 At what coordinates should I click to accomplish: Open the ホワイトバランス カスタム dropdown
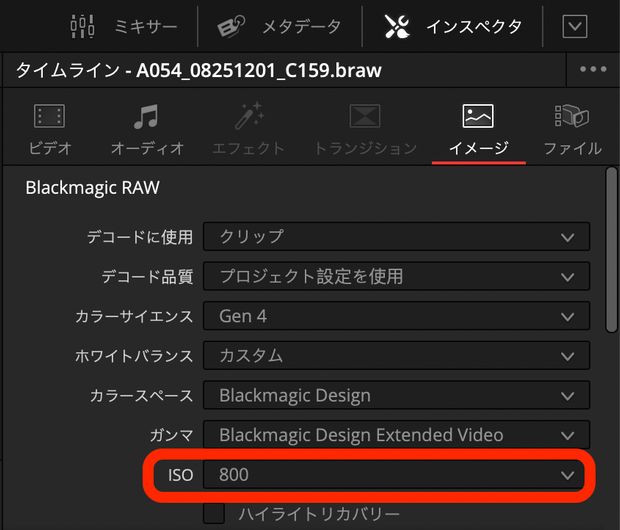(397, 355)
